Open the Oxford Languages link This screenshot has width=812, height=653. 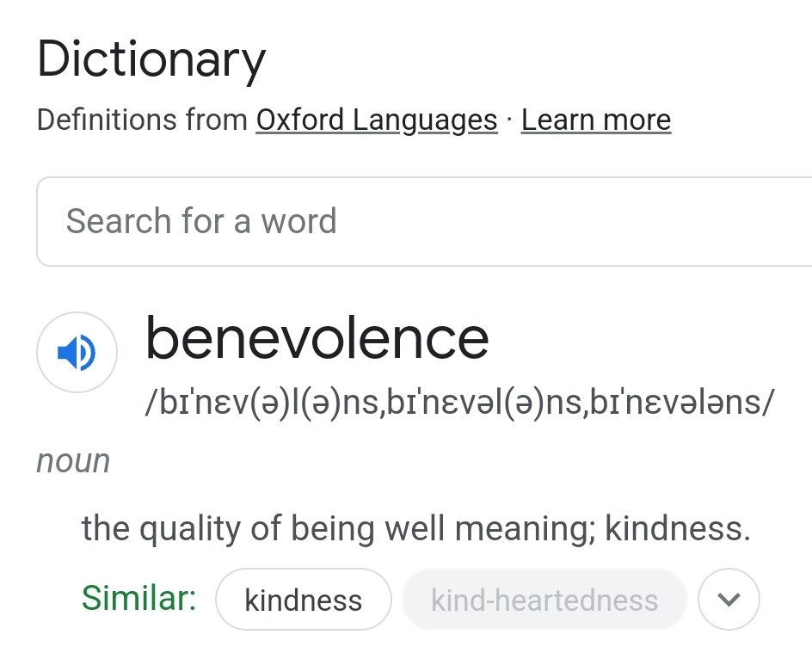377,120
